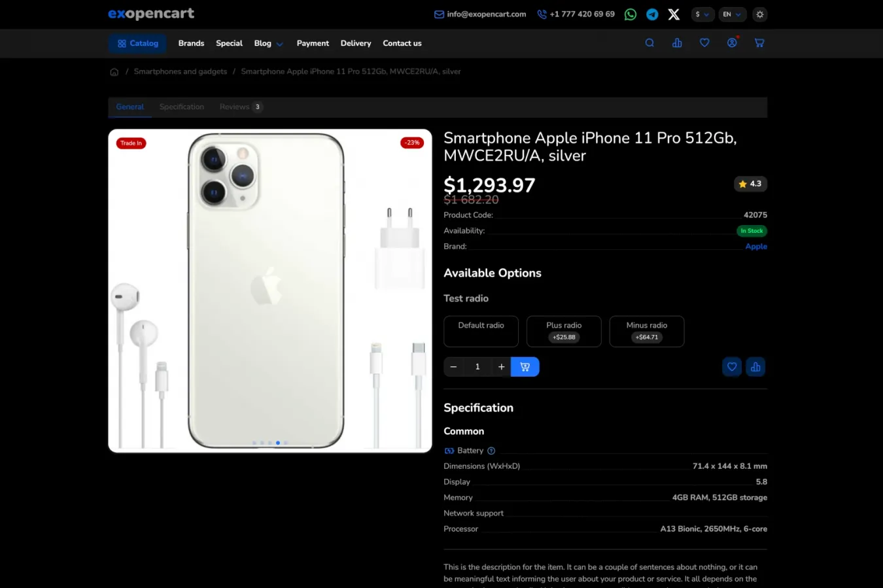Open the Contact us menu item
The width and height of the screenshot is (883, 588).
pyautogui.click(x=402, y=43)
